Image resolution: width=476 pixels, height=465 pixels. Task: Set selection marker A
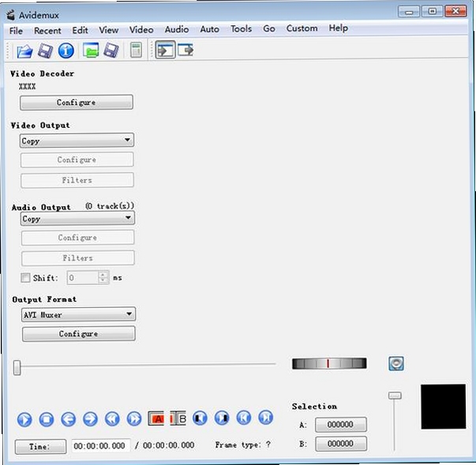156,418
